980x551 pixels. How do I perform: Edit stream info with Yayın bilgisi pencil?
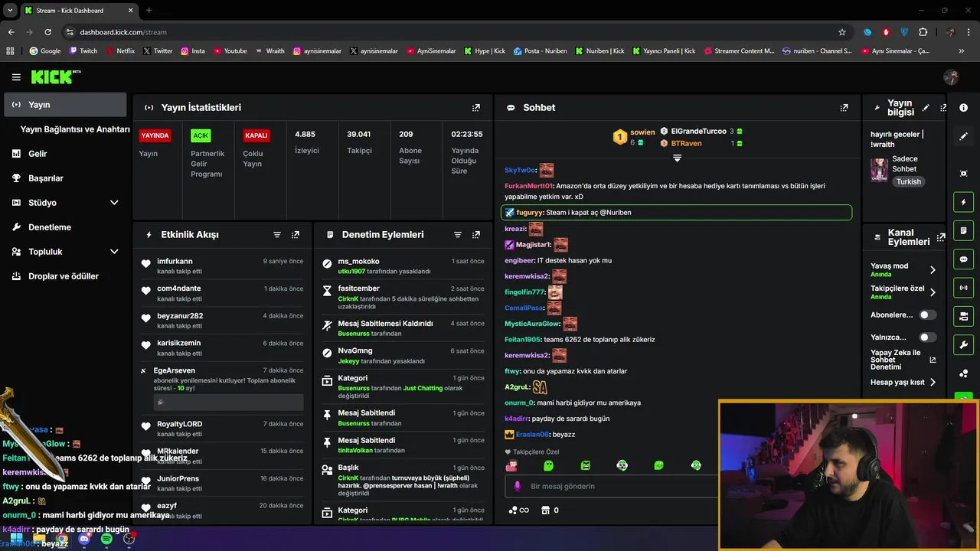click(x=926, y=108)
